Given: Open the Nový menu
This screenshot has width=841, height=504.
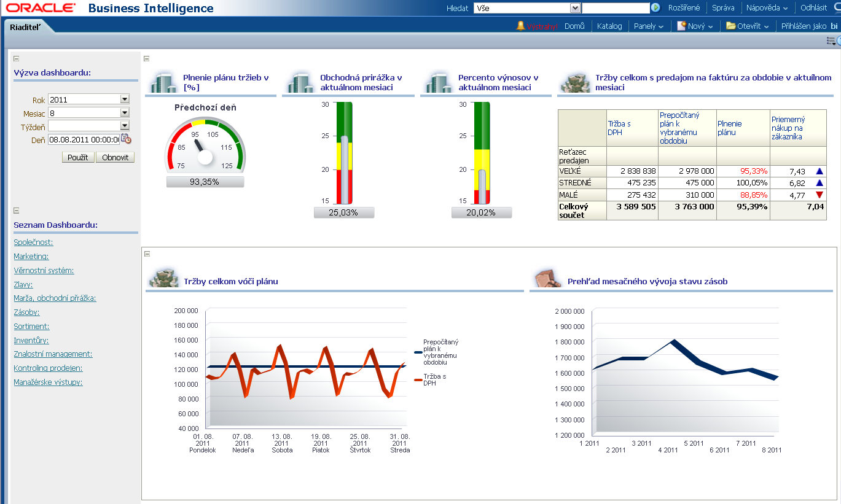Looking at the screenshot, I should coord(700,26).
